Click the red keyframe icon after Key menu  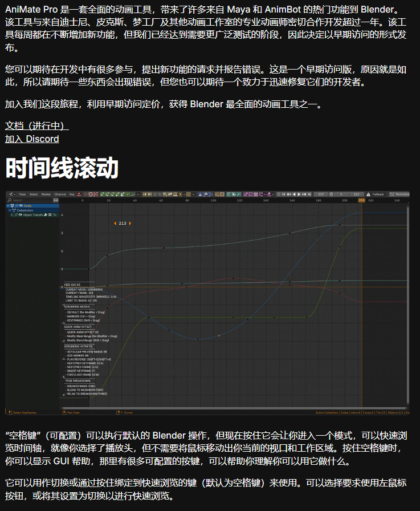[x=79, y=194]
